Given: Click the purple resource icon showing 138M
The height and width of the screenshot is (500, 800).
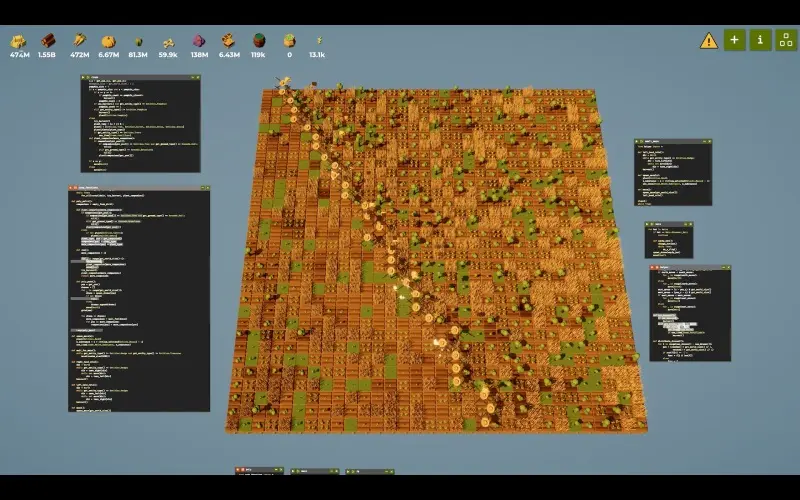Looking at the screenshot, I should tap(198, 41).
